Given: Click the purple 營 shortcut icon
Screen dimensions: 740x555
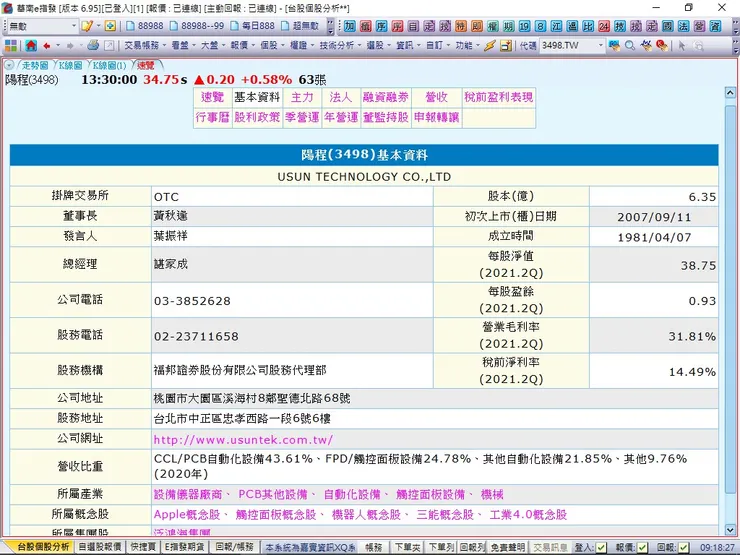Looking at the screenshot, I should (x=699, y=26).
